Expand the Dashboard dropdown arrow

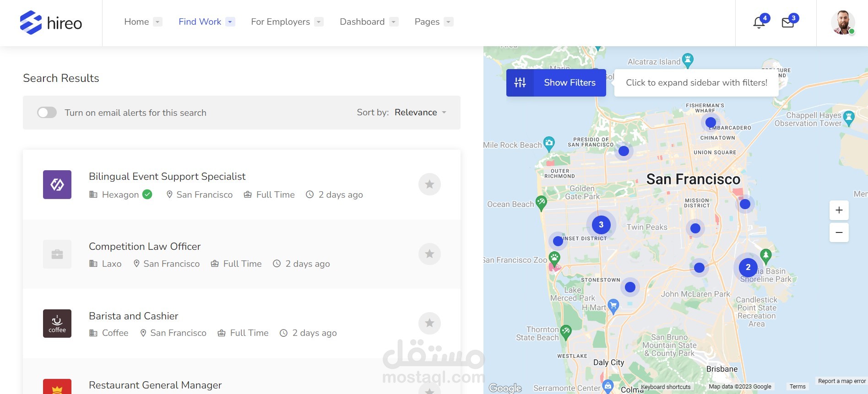394,22
